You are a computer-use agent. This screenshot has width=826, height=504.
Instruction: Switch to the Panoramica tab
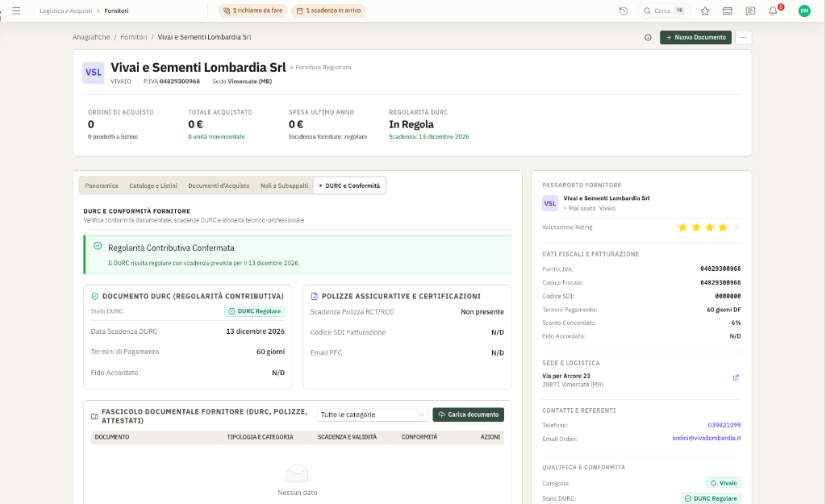click(x=102, y=186)
